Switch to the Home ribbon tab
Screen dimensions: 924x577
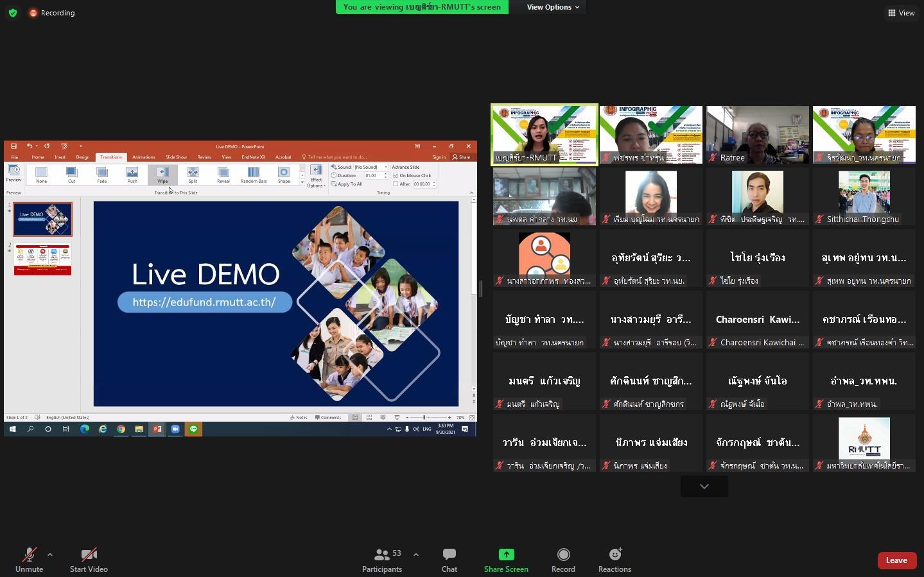38,157
